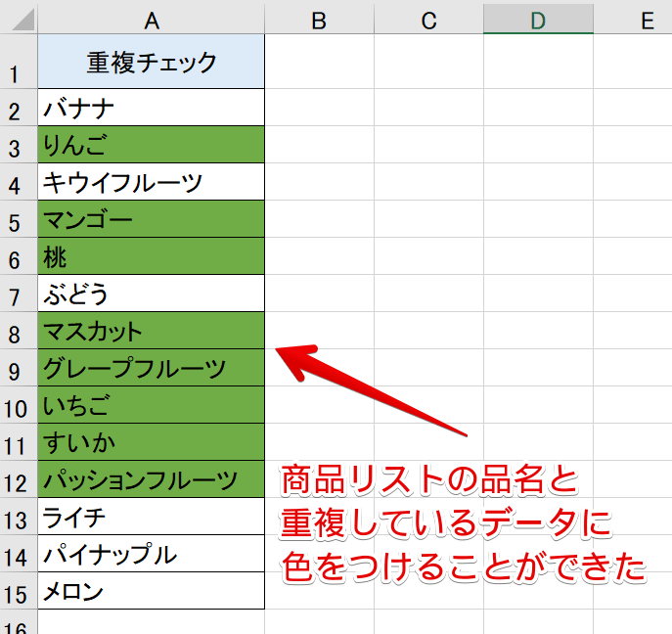Click the メロン cell
This screenshot has width=672, height=634.
(x=152, y=591)
